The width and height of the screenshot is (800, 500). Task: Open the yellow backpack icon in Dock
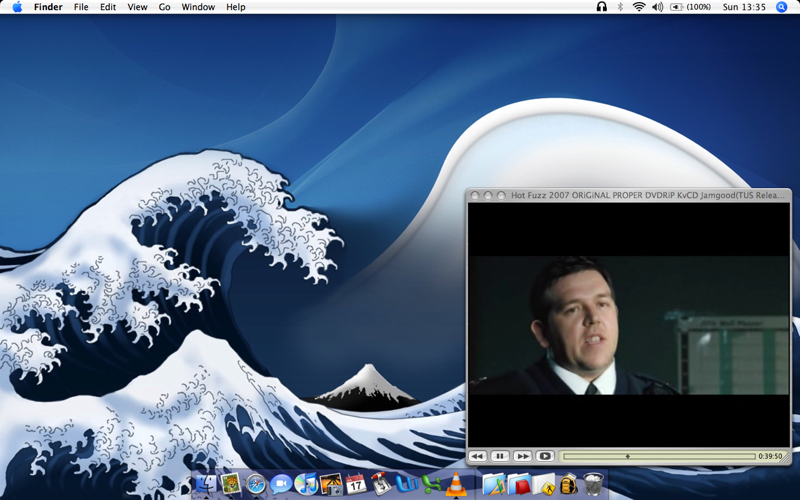pyautogui.click(x=568, y=484)
